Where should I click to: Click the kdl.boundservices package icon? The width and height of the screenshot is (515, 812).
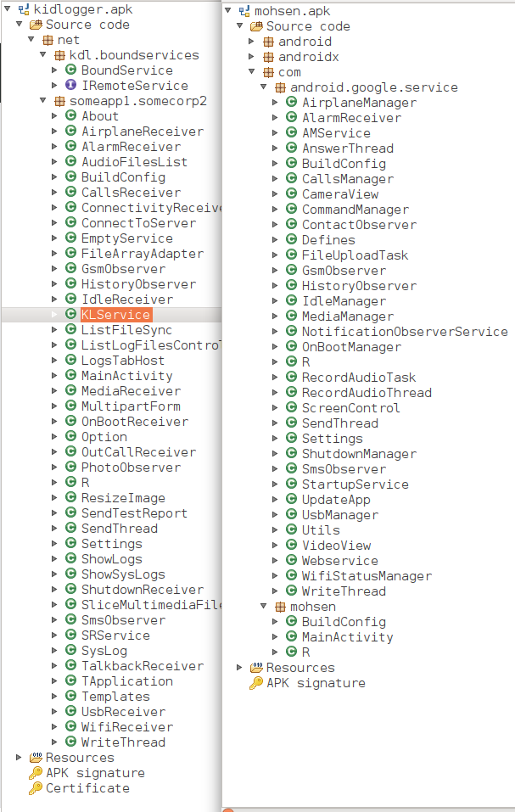(x=60, y=55)
